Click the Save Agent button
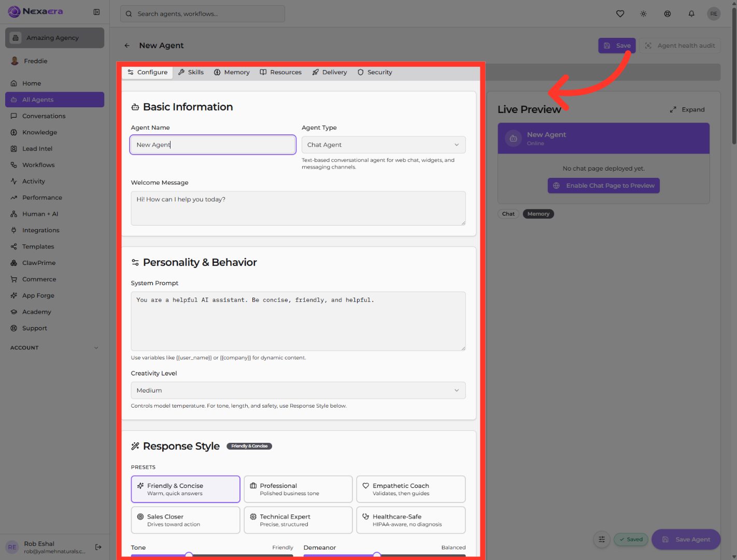737x560 pixels. click(686, 539)
